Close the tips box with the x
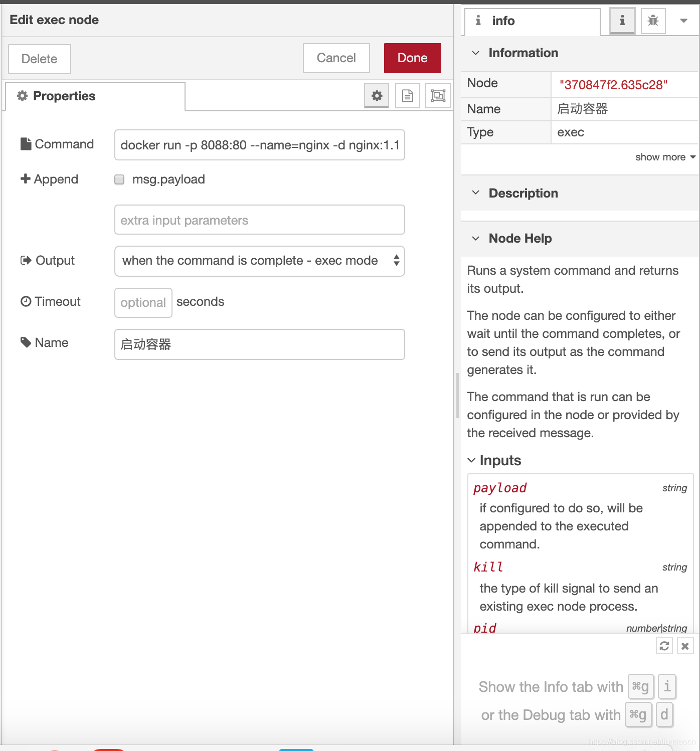 coord(685,646)
